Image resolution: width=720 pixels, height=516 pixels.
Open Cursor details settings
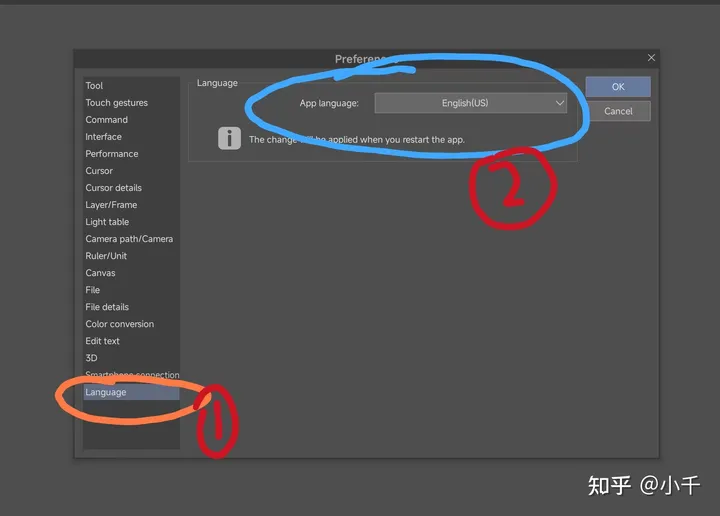113,188
